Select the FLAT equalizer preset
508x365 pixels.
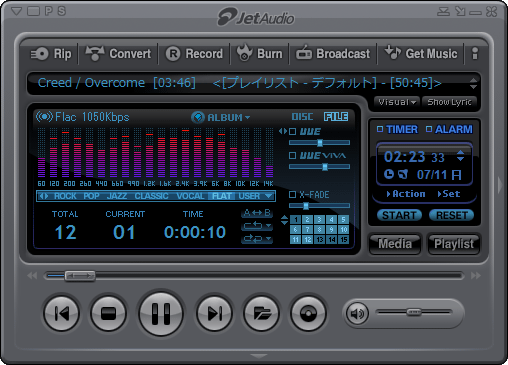click(222, 196)
